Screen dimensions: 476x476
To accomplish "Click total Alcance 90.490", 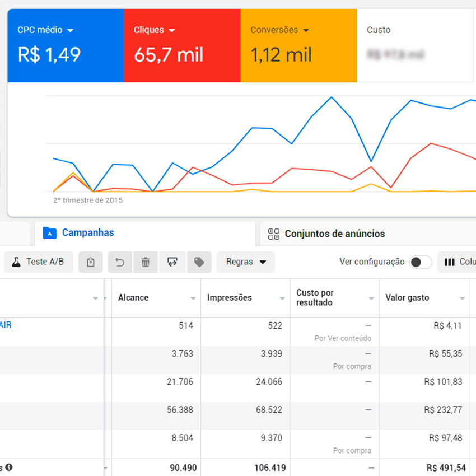I will coord(183,468).
